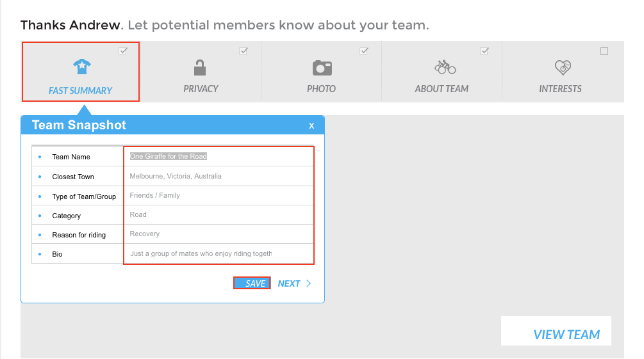The height and width of the screenshot is (359, 644).
Task: Toggle the Privacy step checkbox
Action: pos(243,51)
